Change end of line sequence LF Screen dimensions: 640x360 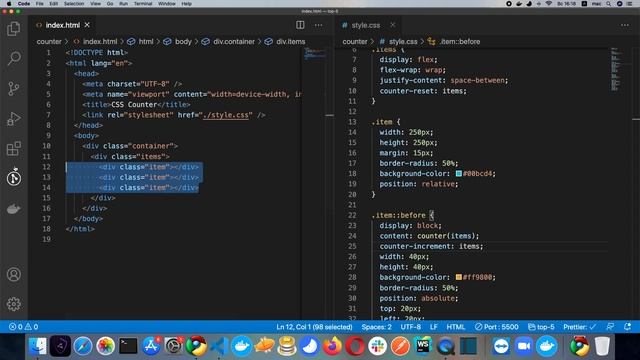pyautogui.click(x=433, y=327)
